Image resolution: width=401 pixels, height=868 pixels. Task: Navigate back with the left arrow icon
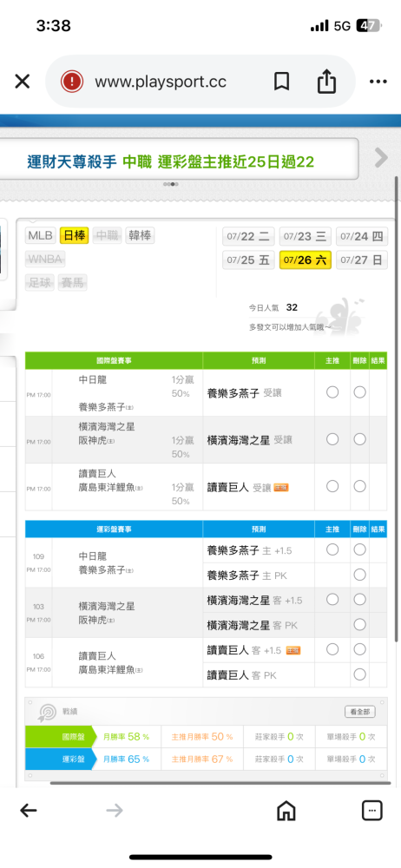point(29,811)
